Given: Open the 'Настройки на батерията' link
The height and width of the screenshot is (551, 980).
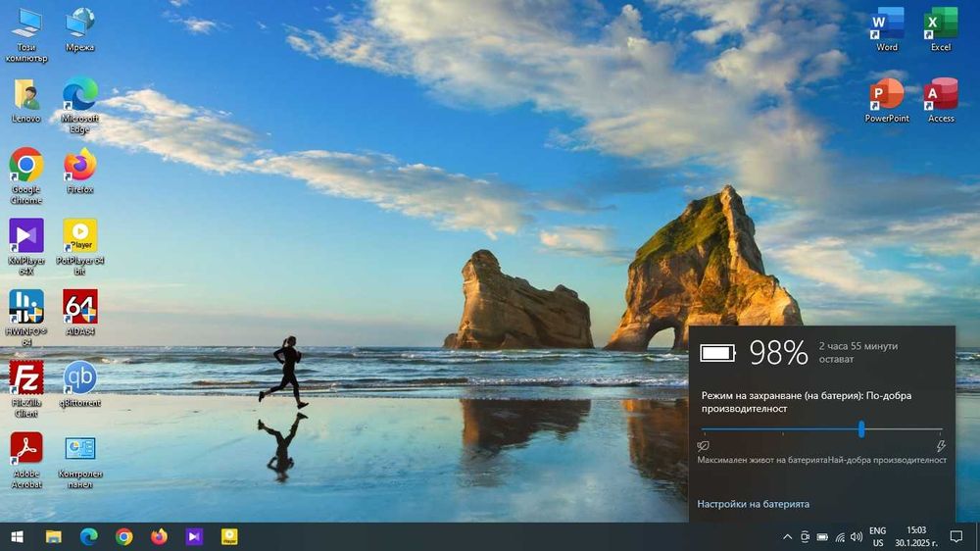Looking at the screenshot, I should click(x=753, y=504).
